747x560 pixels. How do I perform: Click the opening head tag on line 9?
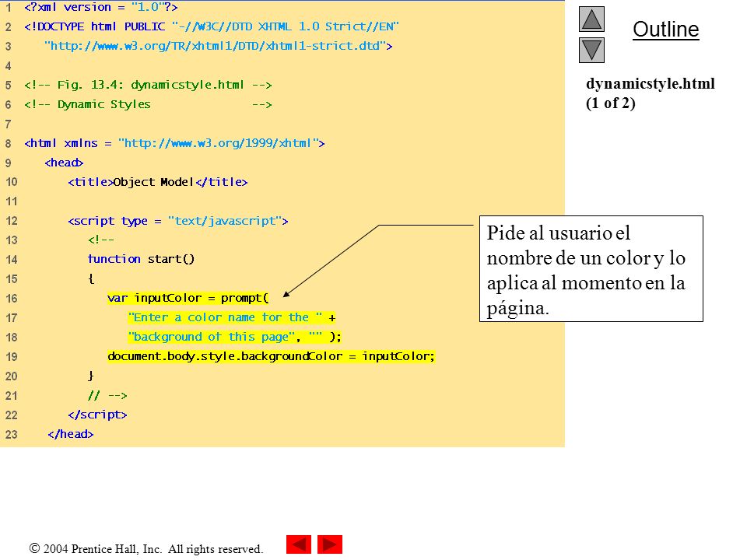(x=64, y=163)
